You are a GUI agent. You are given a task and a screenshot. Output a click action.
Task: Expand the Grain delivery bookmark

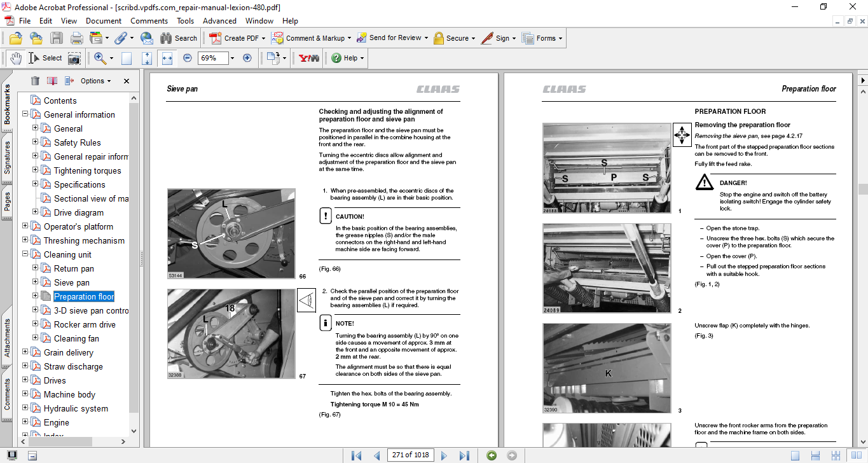pos(25,352)
